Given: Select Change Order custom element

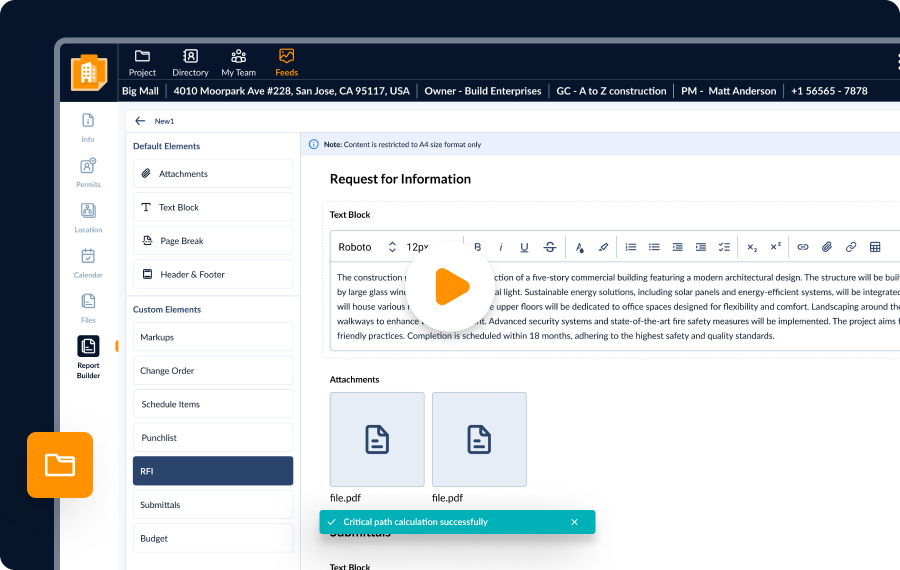Looking at the screenshot, I should 213,370.
